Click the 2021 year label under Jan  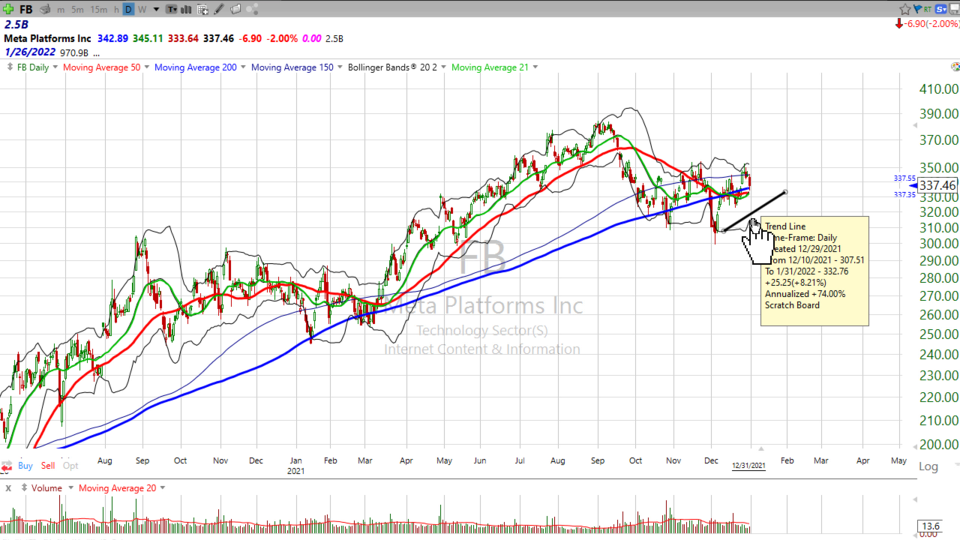click(x=296, y=471)
